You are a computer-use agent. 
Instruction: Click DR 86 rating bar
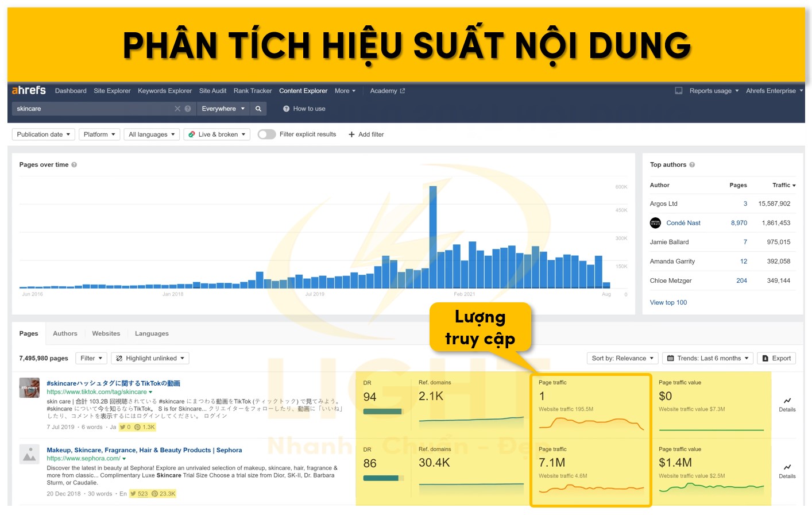384,478
